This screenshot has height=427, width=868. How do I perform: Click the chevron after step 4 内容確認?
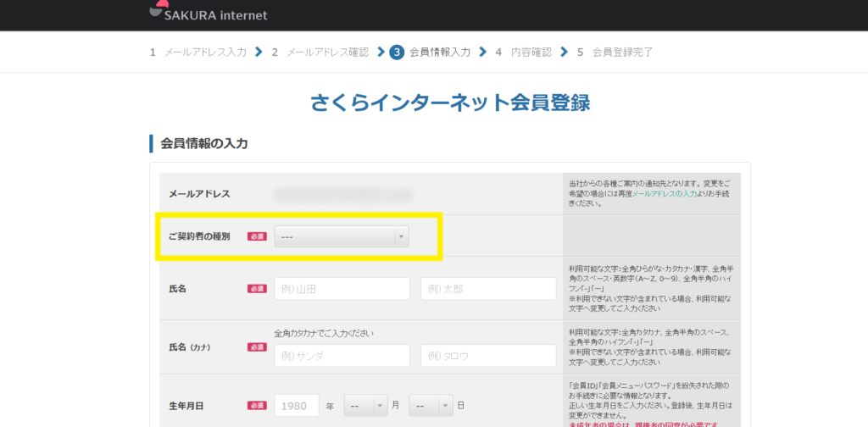pyautogui.click(x=564, y=52)
